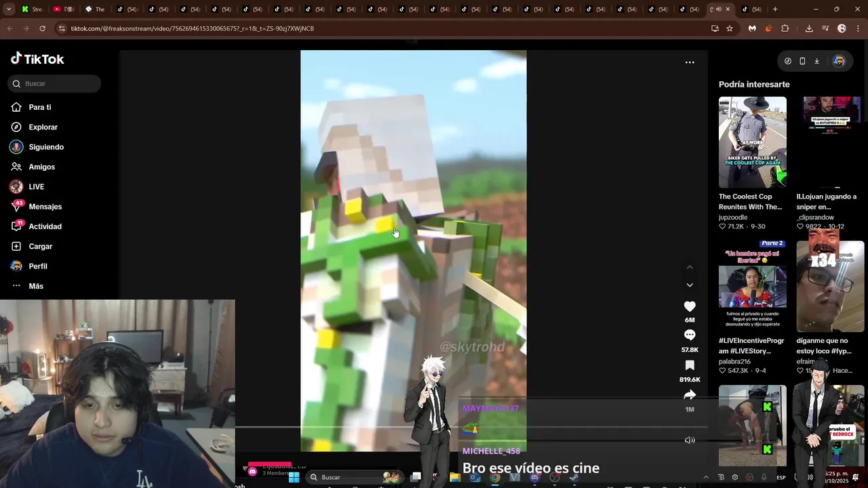The width and height of the screenshot is (868, 488).
Task: Open Windows Start menu
Action: tap(294, 477)
